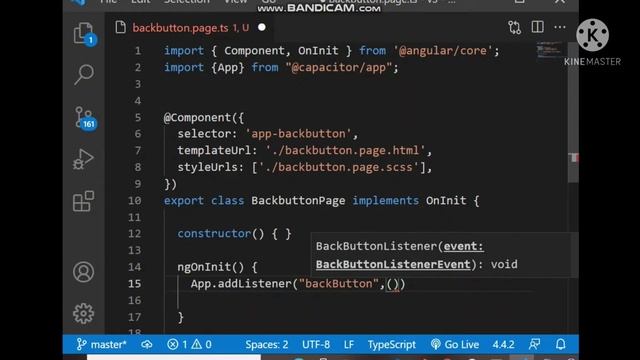640x360 pixels.
Task: Start the Go Live server
Action: [x=455, y=344]
